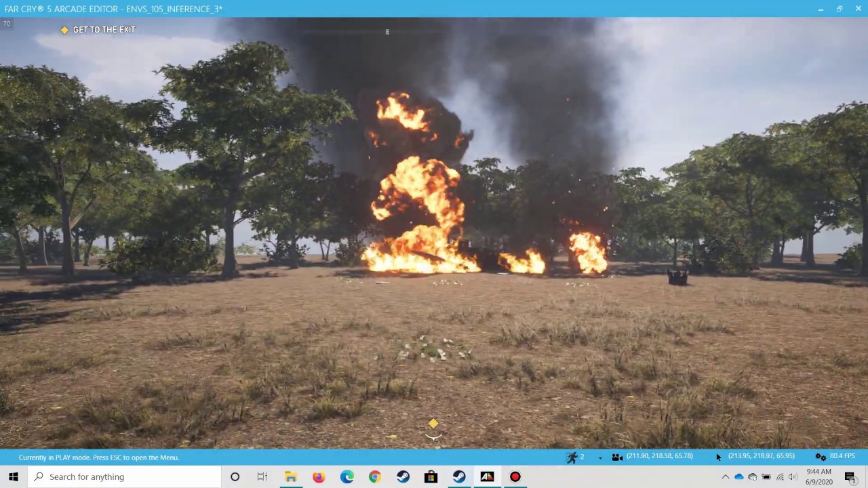The image size is (868, 488).
Task: Click the compass E heading marker
Action: (x=387, y=32)
